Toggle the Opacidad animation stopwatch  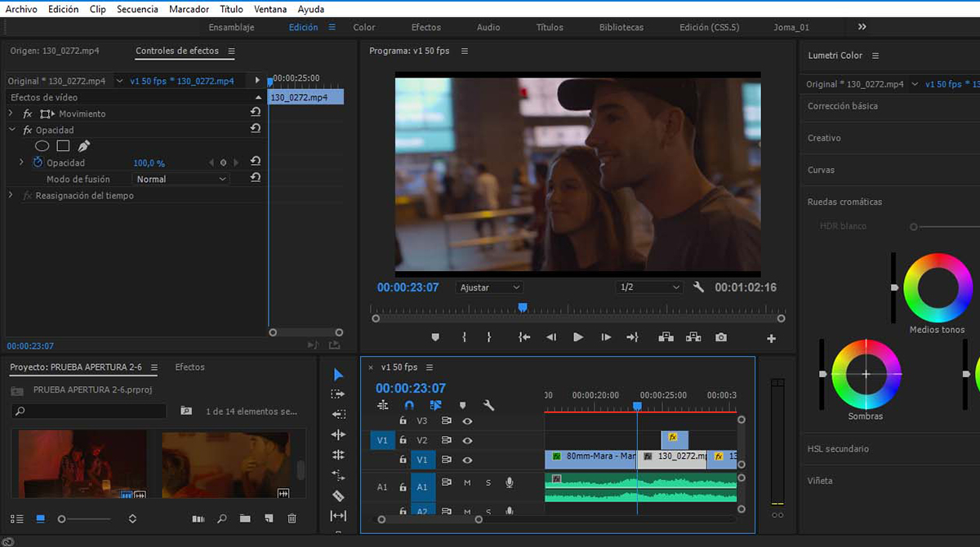click(38, 162)
